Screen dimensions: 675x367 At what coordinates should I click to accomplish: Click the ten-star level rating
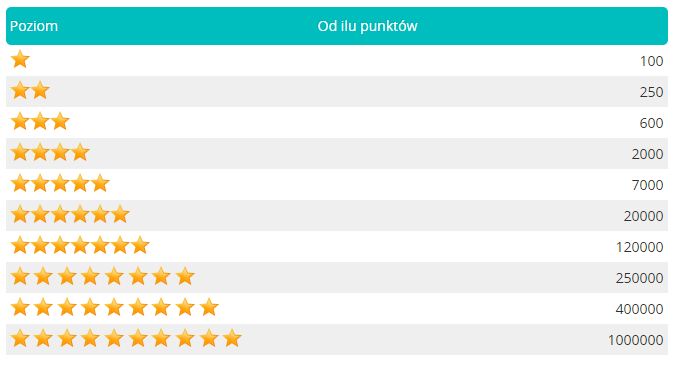(126, 338)
